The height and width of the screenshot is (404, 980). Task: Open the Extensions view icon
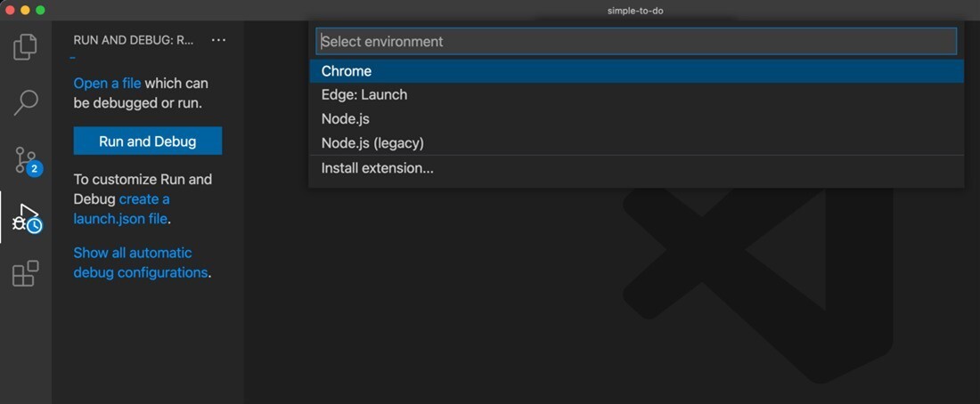pyautogui.click(x=26, y=274)
